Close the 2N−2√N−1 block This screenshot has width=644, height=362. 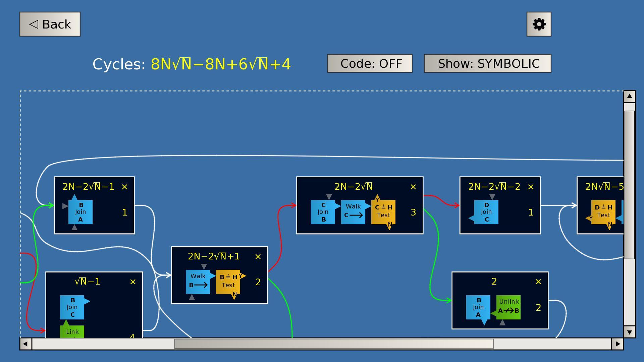click(x=124, y=187)
